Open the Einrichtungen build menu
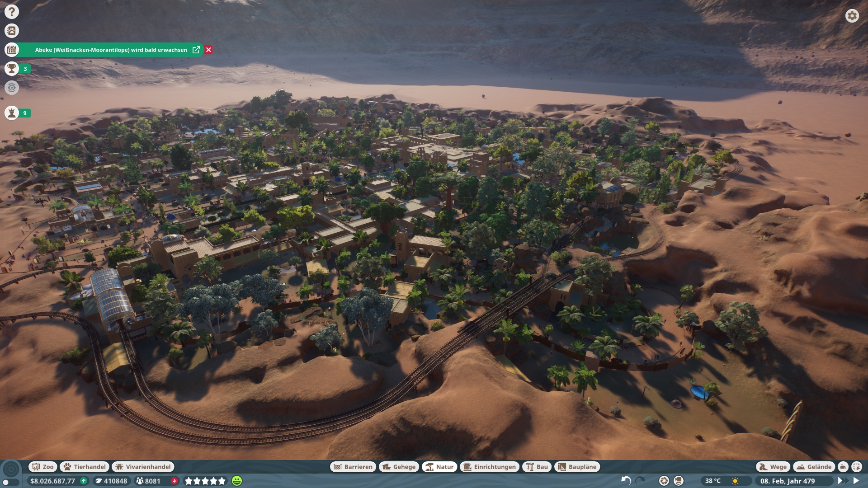 (x=490, y=467)
